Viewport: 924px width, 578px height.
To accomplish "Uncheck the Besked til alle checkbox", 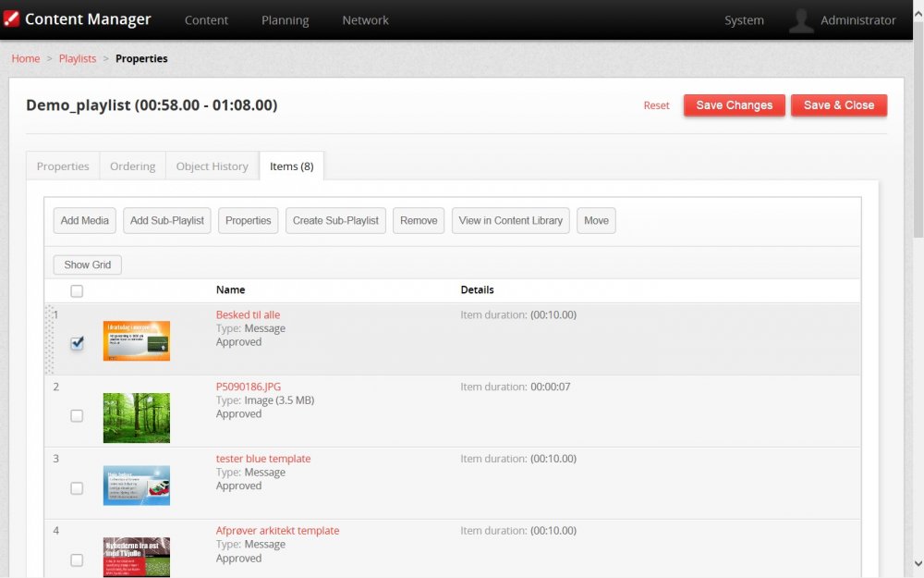I will click(x=77, y=344).
